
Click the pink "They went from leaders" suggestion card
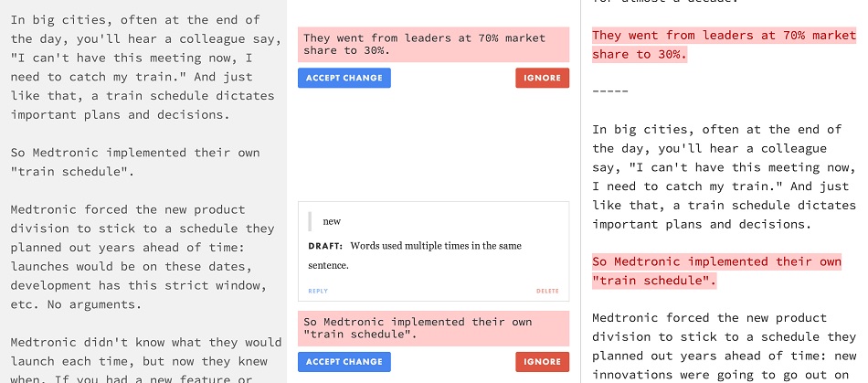coord(433,44)
